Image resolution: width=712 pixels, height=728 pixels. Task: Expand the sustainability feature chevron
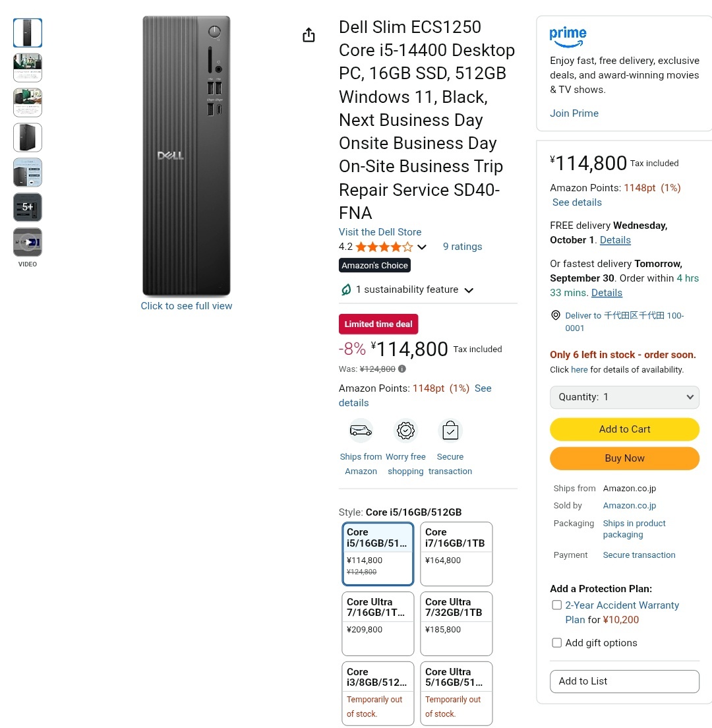point(469,290)
